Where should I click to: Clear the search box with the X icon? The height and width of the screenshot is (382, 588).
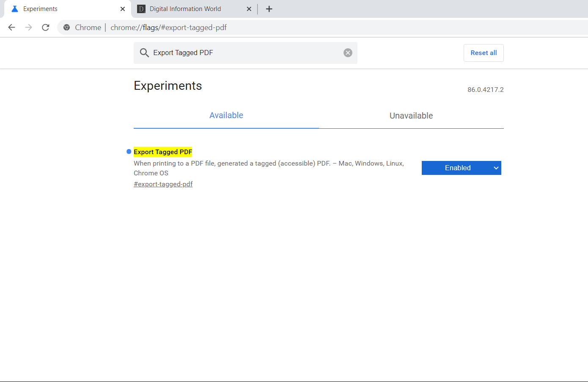[x=348, y=53]
